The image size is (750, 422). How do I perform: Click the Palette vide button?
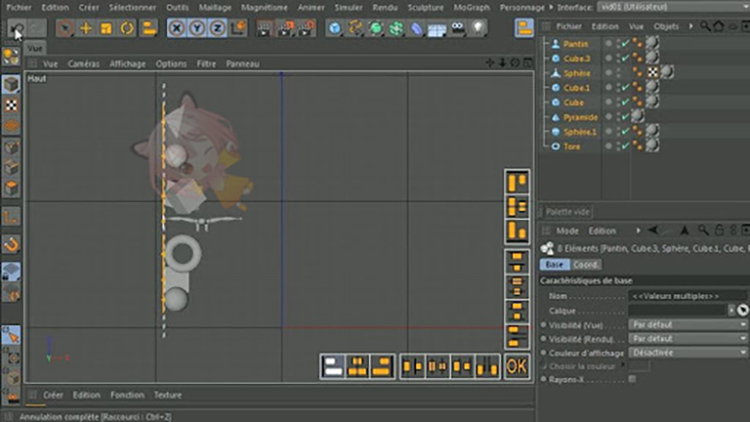(x=568, y=211)
